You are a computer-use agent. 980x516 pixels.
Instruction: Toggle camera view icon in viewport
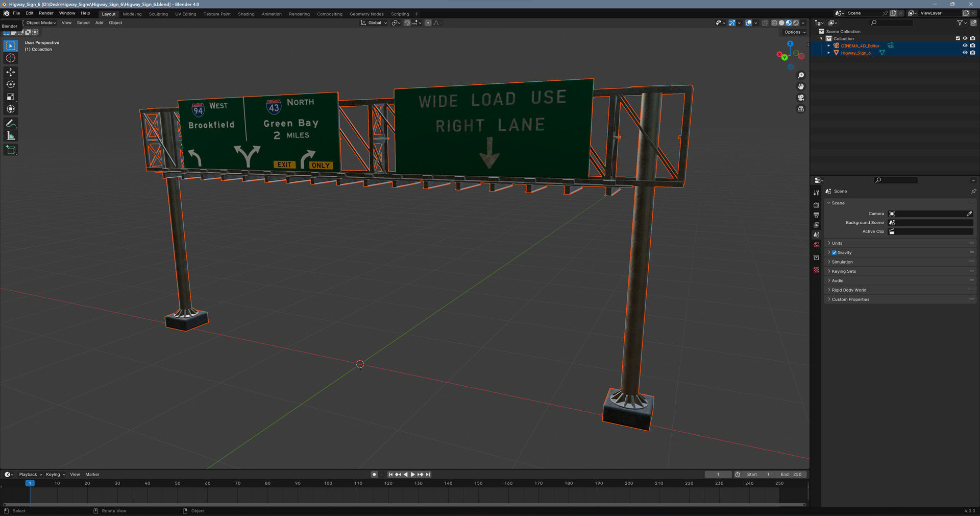click(x=801, y=98)
